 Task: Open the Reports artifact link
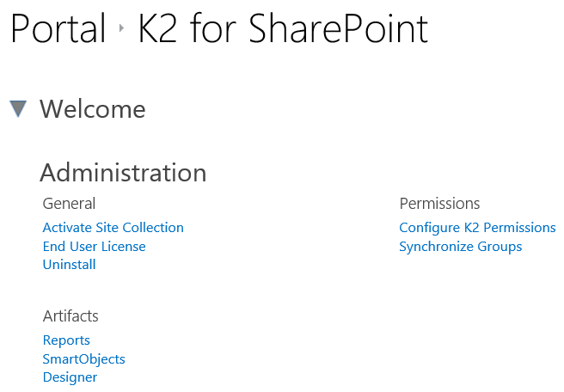click(x=66, y=340)
